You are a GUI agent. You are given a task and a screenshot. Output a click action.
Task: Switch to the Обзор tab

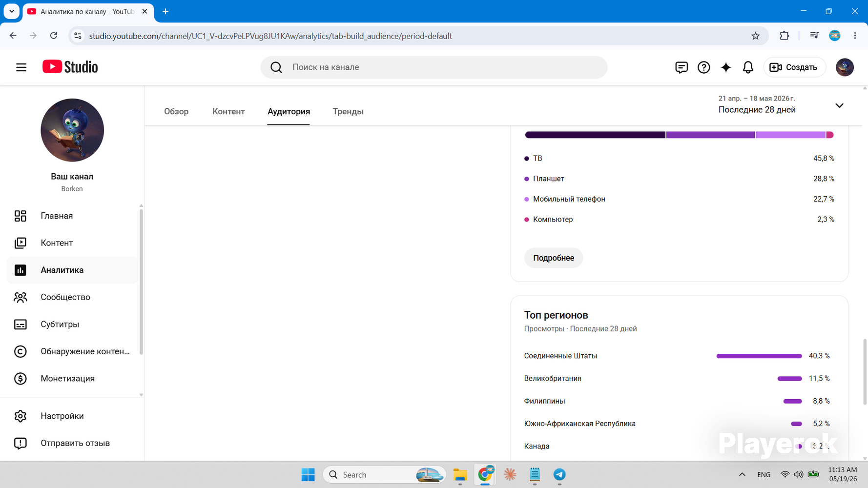[176, 112]
